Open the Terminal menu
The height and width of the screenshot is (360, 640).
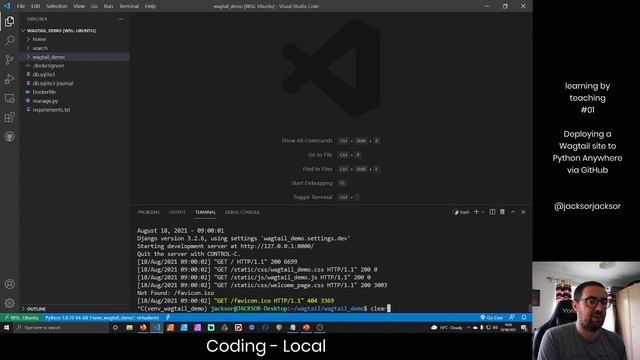click(129, 6)
